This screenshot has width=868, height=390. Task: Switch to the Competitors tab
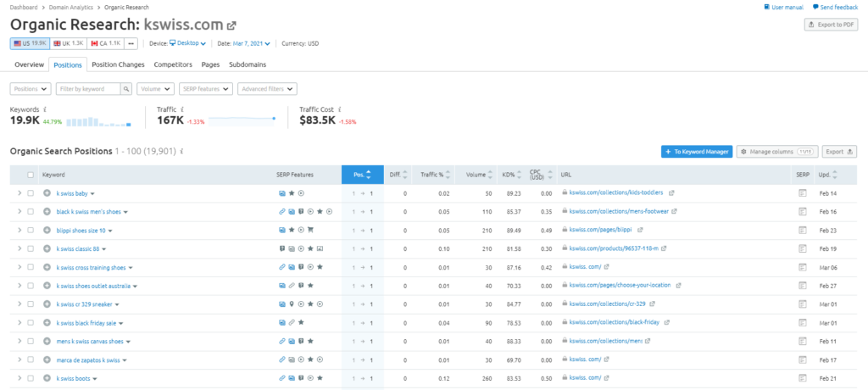[x=173, y=64]
